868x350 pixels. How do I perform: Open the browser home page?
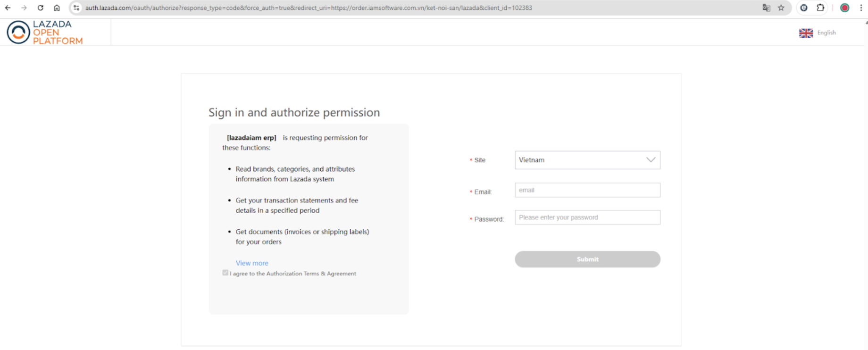57,8
